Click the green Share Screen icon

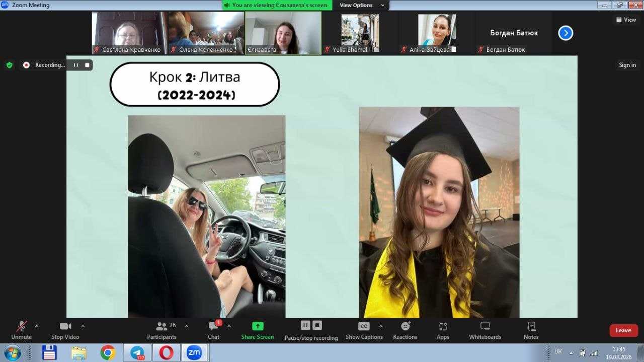[258, 326]
